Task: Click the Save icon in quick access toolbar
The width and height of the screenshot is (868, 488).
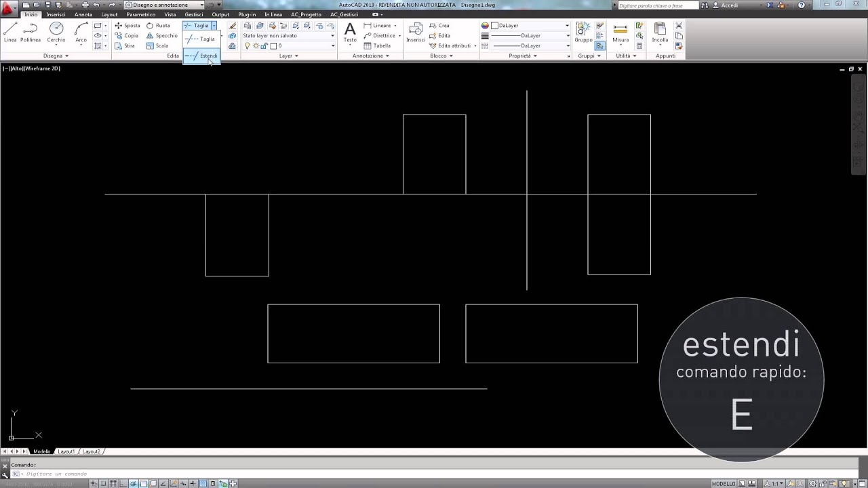Action: [x=48, y=5]
